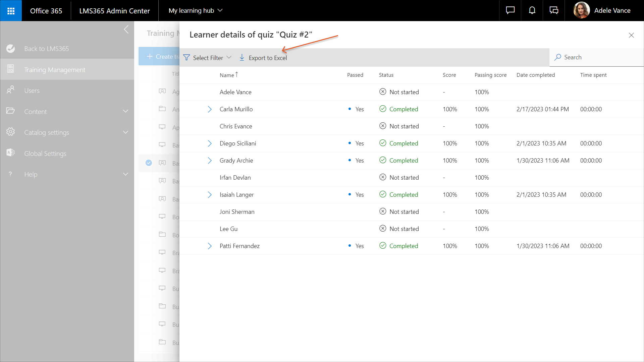644x362 pixels.
Task: Open the conversations icon next to the bell
Action: point(554,11)
